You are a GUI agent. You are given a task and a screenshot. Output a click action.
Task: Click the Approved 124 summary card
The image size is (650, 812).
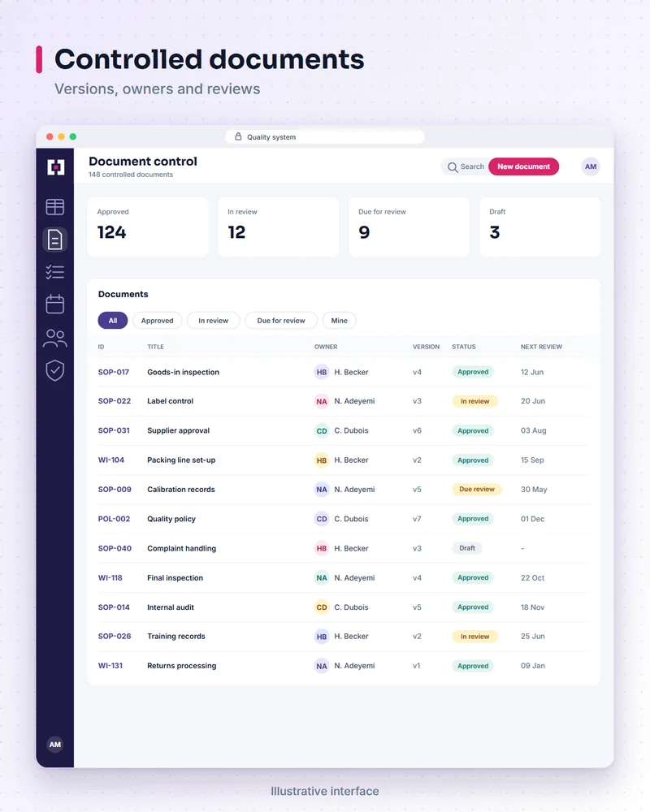(148, 227)
